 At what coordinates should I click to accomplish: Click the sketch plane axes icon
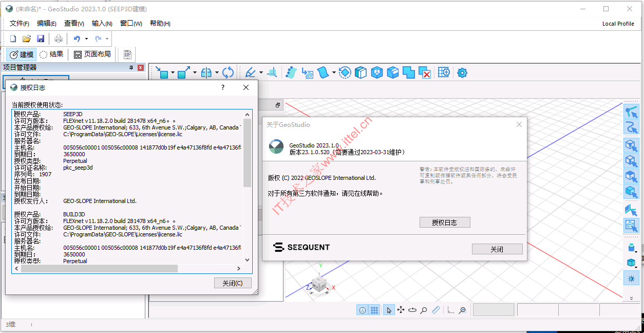273,72
